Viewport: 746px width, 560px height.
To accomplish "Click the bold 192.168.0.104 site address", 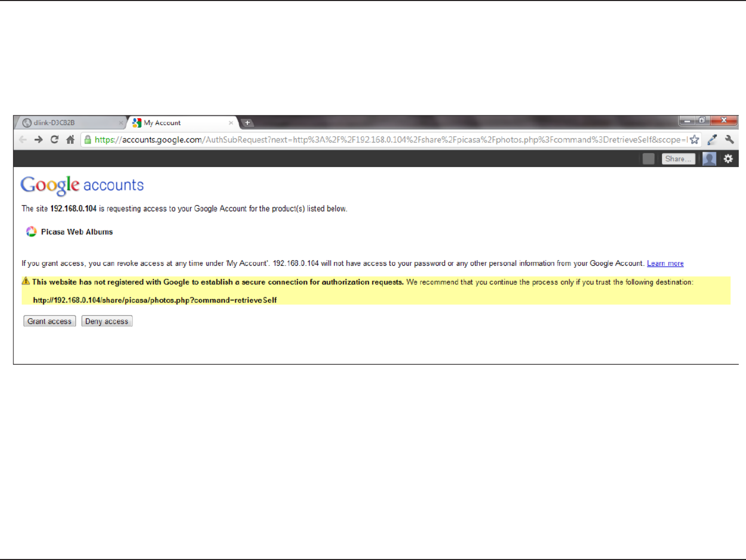I will tap(73, 208).
